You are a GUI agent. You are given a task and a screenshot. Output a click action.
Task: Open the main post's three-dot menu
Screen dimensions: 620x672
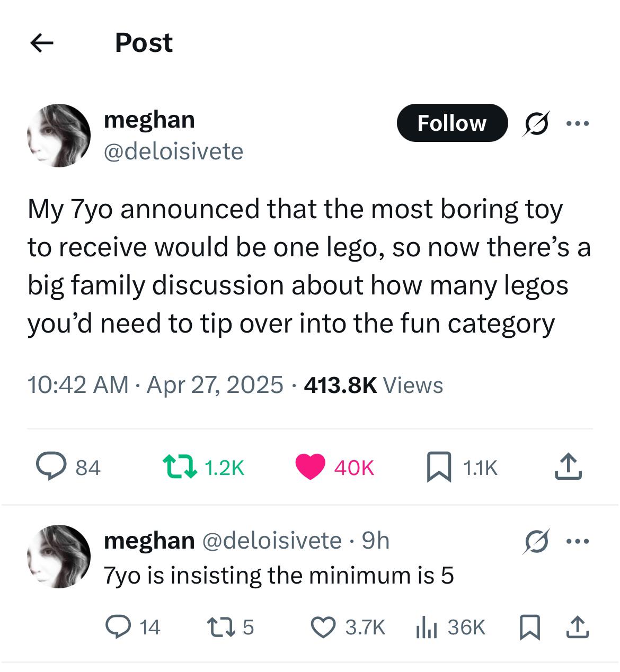coord(577,123)
